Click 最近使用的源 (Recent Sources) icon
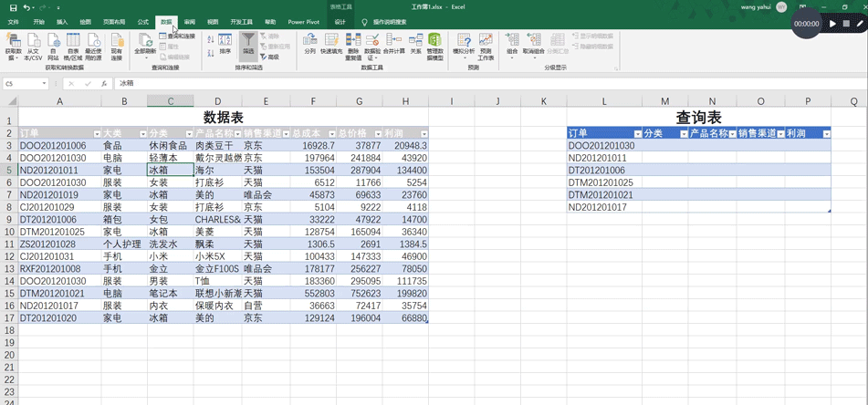This screenshot has width=868, height=405. coord(93,47)
